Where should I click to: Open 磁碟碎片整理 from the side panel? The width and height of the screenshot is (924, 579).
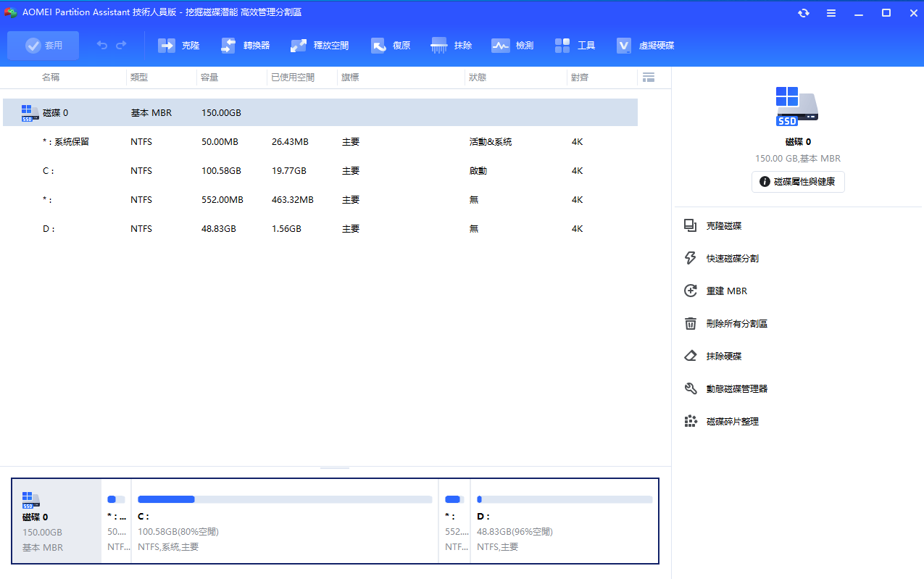[x=732, y=421]
